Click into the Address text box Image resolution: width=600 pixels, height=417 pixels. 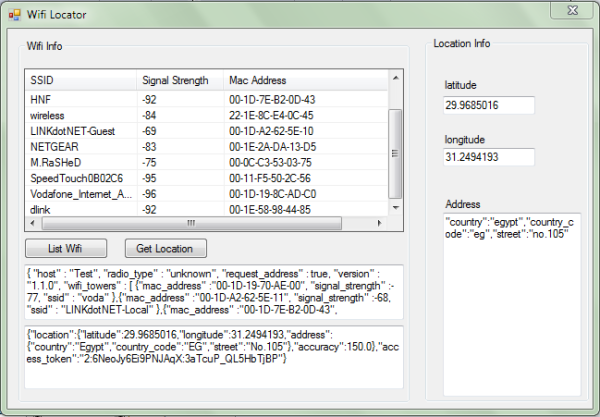(x=512, y=305)
